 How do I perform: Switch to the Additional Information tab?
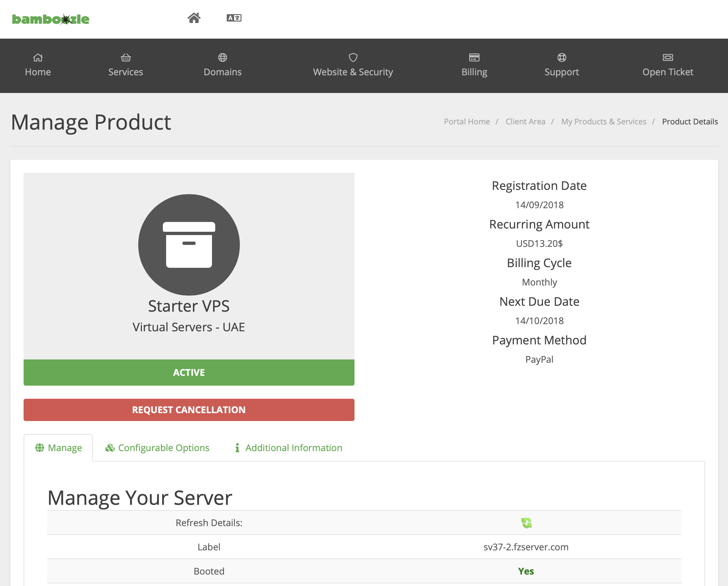click(289, 448)
